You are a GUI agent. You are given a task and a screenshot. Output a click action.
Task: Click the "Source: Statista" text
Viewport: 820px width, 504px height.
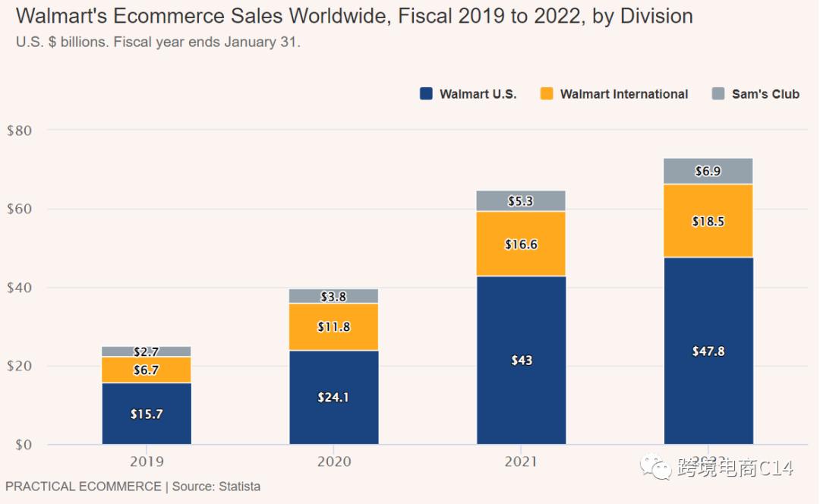[x=216, y=487]
